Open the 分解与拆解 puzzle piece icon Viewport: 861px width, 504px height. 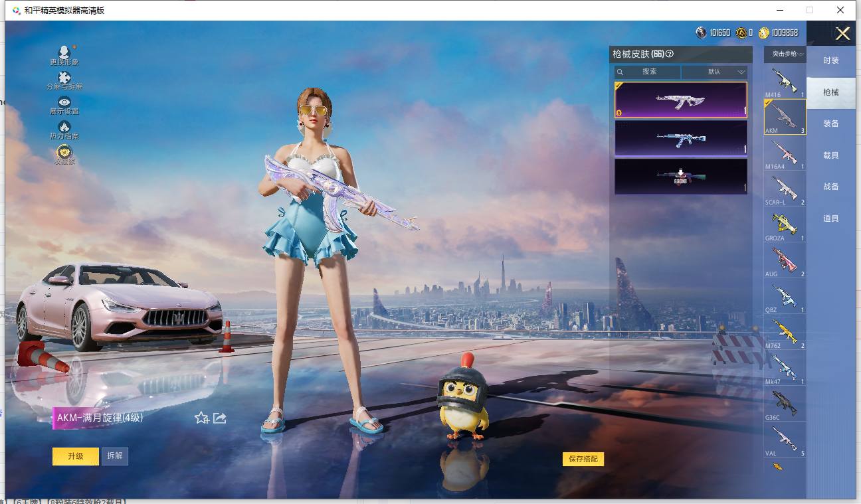pyautogui.click(x=64, y=78)
